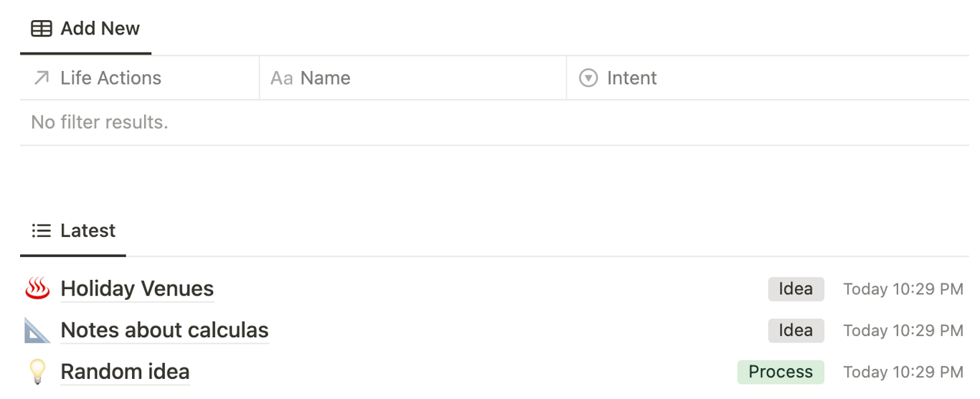The height and width of the screenshot is (399, 980).
Task: Click the No filter results row
Action: click(x=100, y=123)
